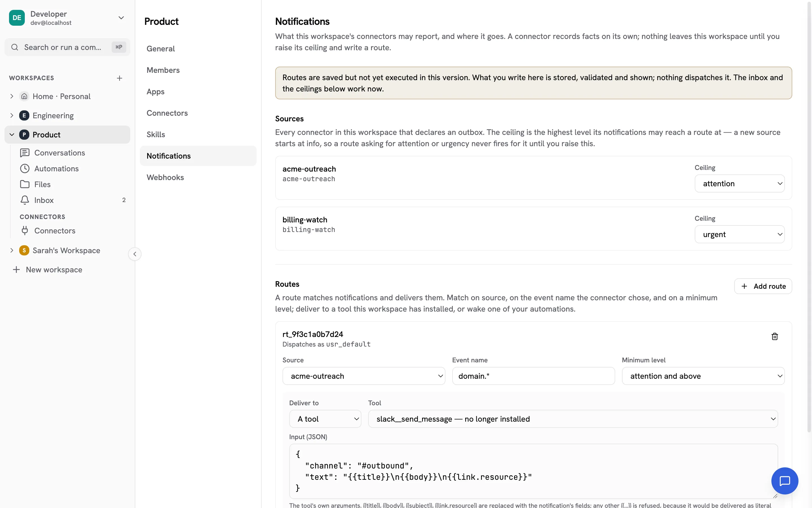Select the Notifications settings tab
This screenshot has height=508, width=812.
point(198,156)
